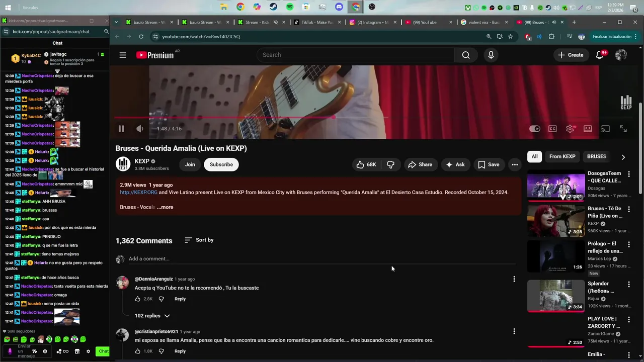Viewport: 644px width, 362px height.
Task: Click the Add a comment field
Action: (x=322, y=258)
